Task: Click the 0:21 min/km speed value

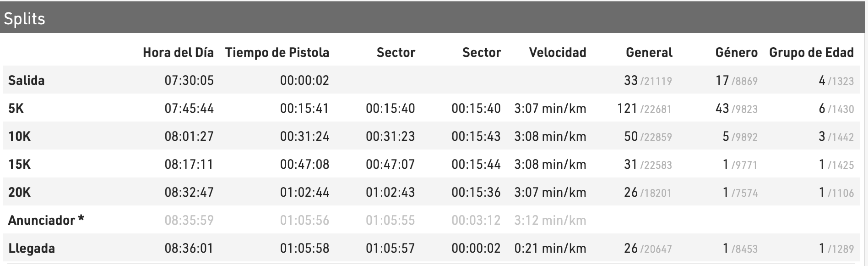Action: pos(550,249)
